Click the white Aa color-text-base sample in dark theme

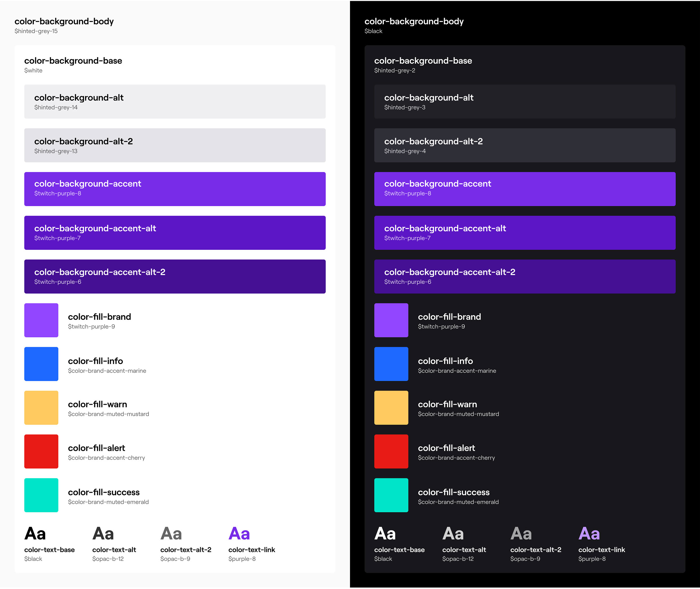click(385, 533)
